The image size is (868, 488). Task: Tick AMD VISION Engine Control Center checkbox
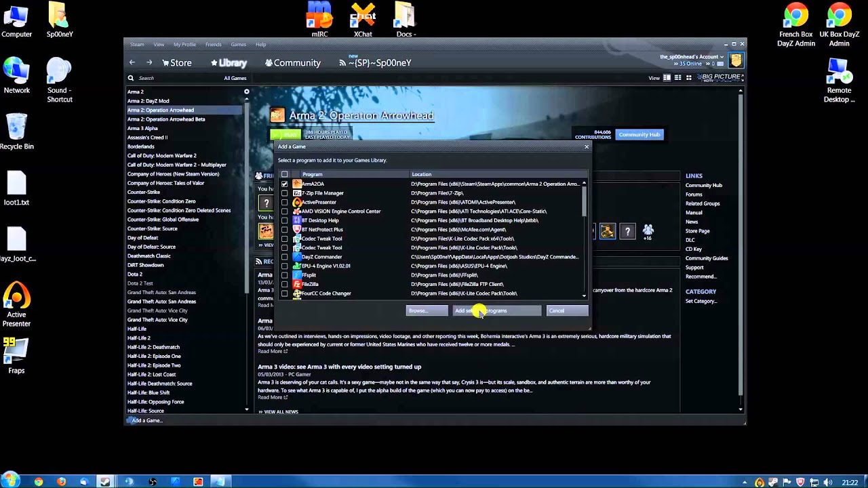285,211
